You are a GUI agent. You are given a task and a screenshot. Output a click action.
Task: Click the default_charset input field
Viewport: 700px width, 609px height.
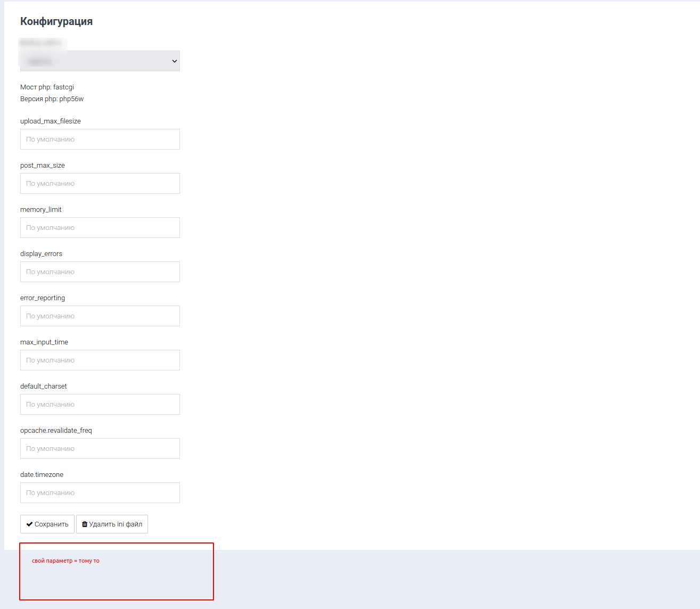point(100,405)
